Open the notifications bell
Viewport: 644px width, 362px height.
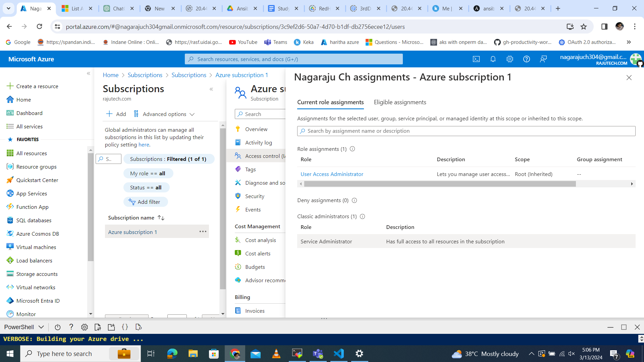(493, 59)
